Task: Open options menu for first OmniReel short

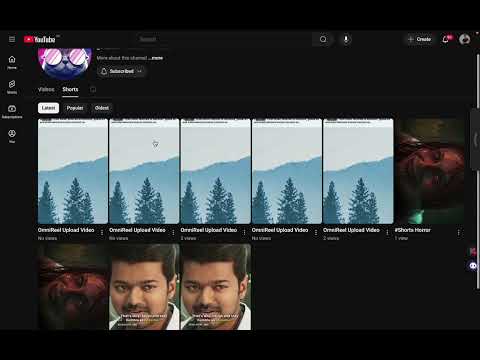Action: click(x=102, y=233)
